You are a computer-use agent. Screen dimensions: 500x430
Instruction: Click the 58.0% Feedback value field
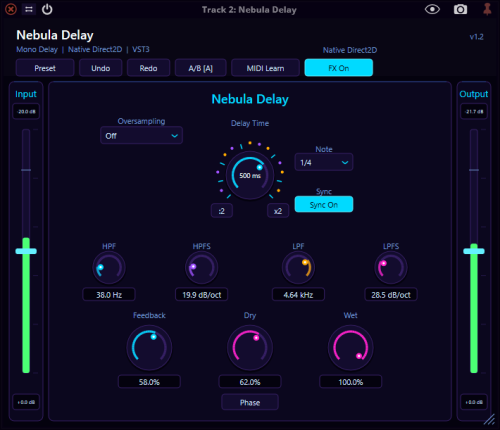click(x=149, y=382)
